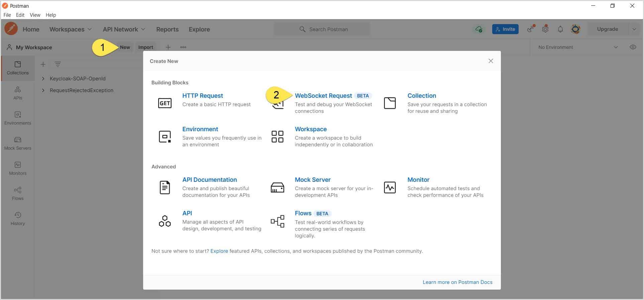
Task: Expand the RequestRejectedException collection
Action: tap(43, 90)
